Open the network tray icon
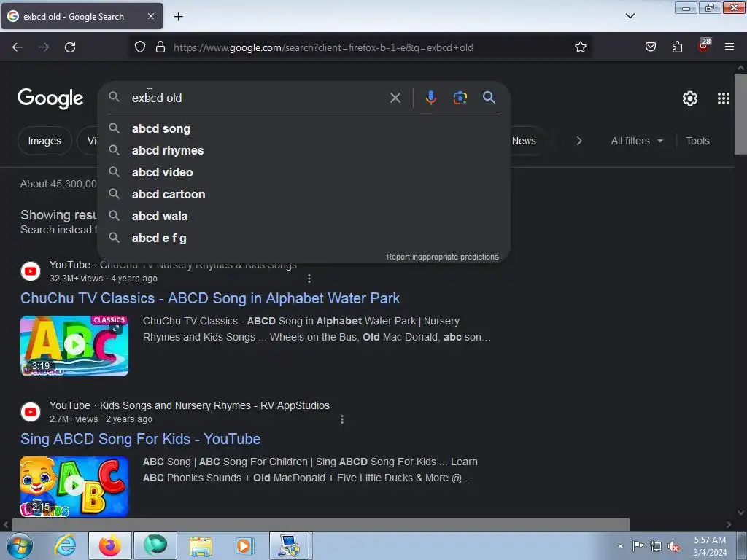The width and height of the screenshot is (747, 560). [x=656, y=547]
